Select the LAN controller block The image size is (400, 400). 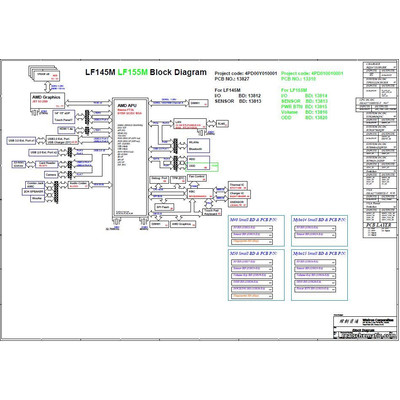click(190, 124)
